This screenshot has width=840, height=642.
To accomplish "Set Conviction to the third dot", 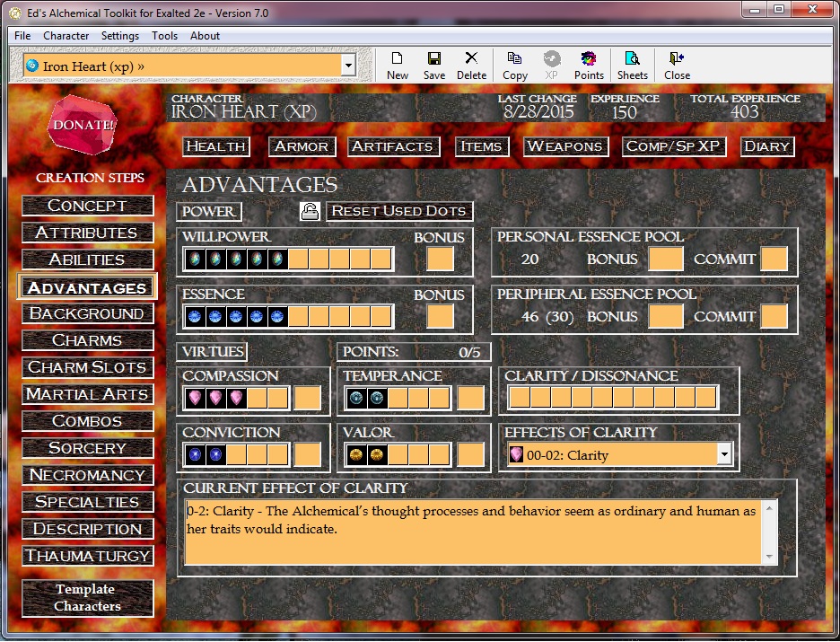I will coord(236,455).
